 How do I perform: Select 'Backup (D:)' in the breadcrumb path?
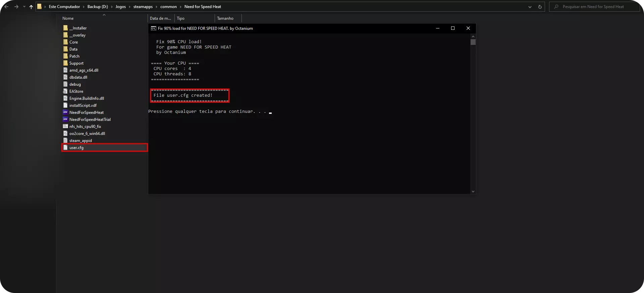(98, 7)
